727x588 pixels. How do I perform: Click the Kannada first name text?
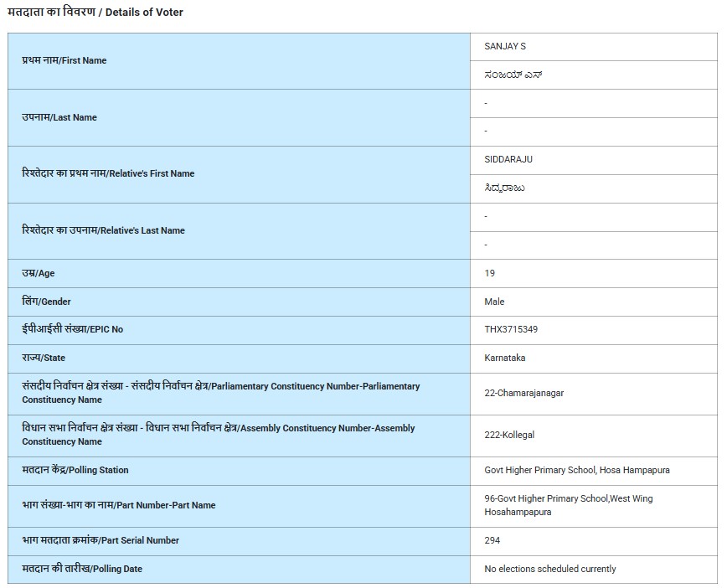(x=511, y=75)
